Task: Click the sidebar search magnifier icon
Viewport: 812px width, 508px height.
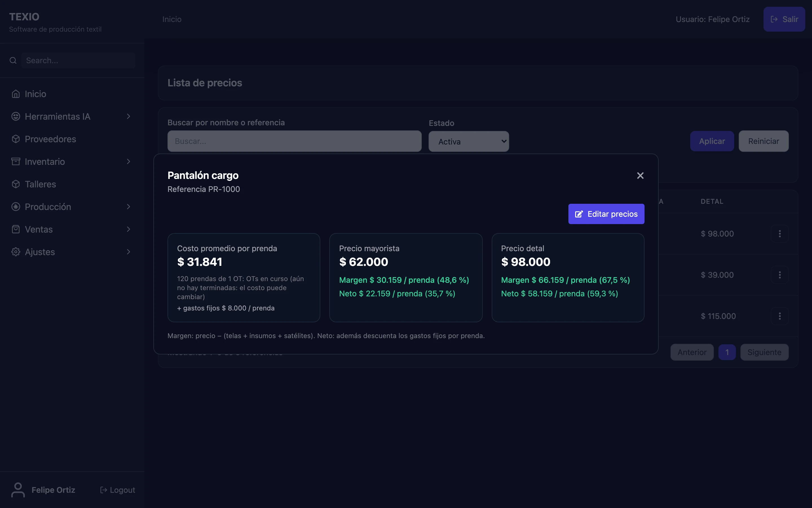Action: tap(13, 60)
